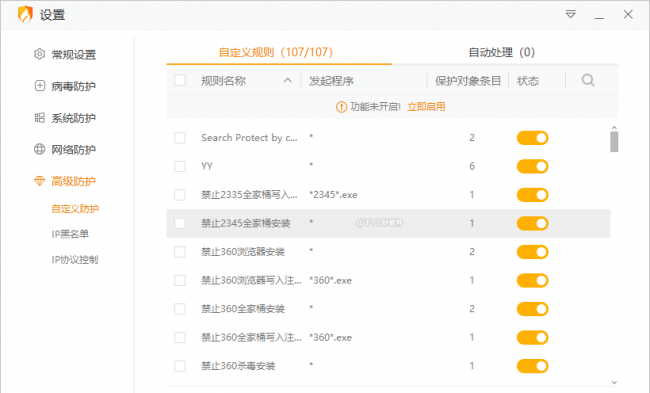
Task: Click *360*.exe in 禁止360浏览器写入注 row
Action: point(330,280)
